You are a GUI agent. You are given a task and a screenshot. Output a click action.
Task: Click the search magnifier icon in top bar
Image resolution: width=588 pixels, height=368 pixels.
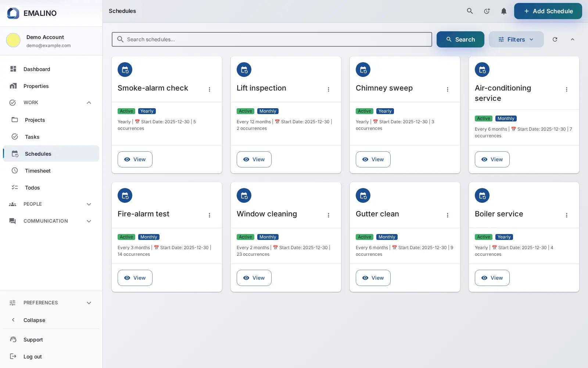coord(470,11)
